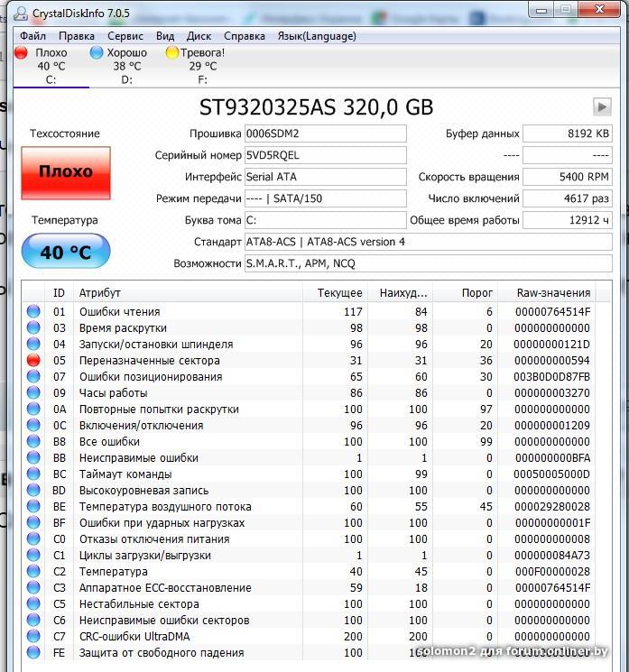Click the red Плохо health status button
The image size is (629, 672).
point(66,172)
